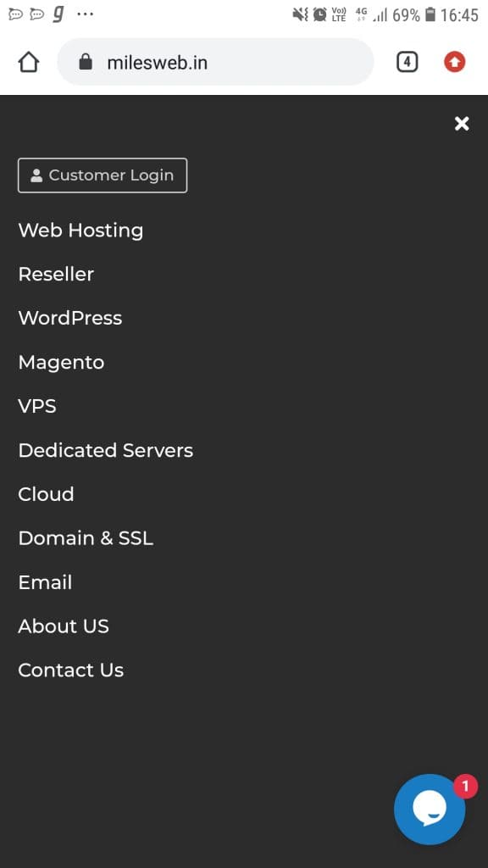Viewport: 488px width, 868px height.
Task: Tap the red update arrow icon
Action: tap(455, 62)
